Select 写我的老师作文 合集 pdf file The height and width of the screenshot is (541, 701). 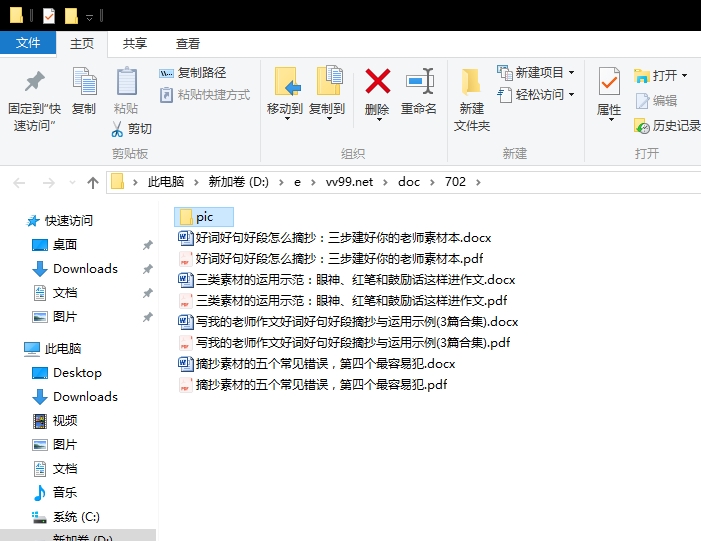(344, 343)
